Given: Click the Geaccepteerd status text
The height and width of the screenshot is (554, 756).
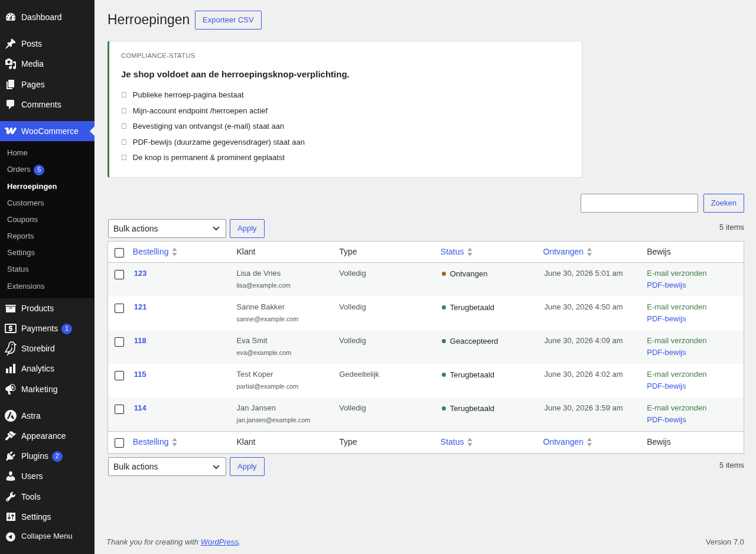Looking at the screenshot, I should click(474, 341).
